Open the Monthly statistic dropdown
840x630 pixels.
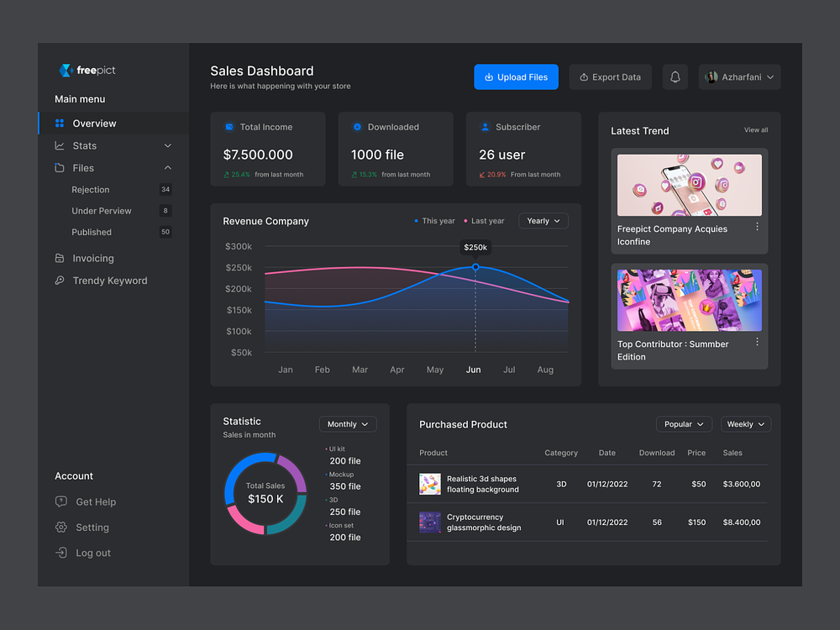pyautogui.click(x=348, y=424)
